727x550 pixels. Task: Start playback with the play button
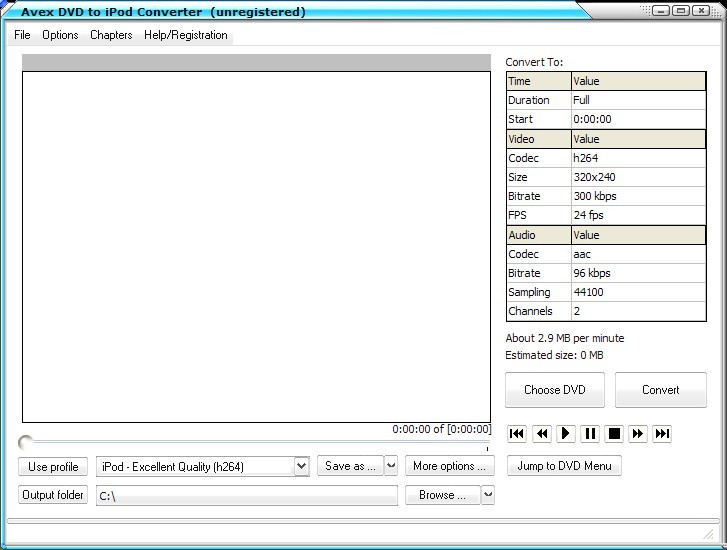(x=565, y=434)
